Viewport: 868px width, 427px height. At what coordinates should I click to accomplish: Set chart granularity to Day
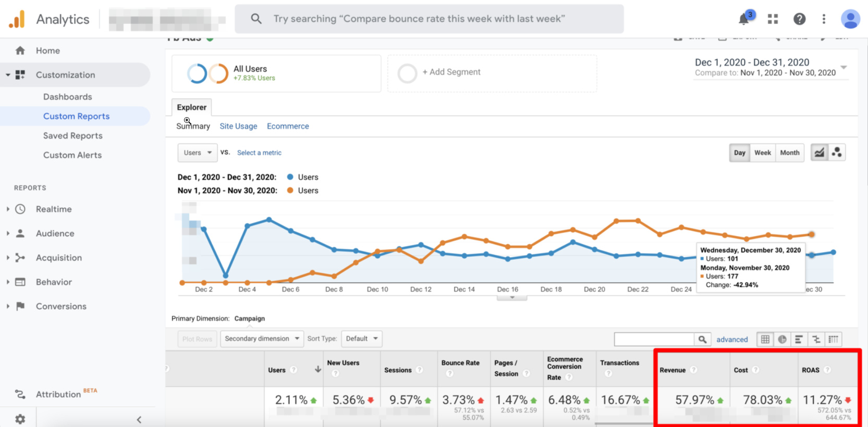tap(739, 153)
